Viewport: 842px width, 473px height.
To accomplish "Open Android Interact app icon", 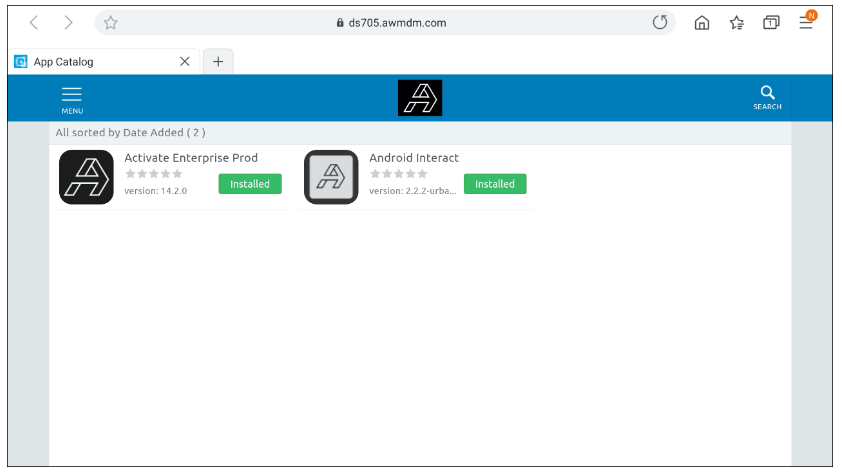I will coord(331,177).
